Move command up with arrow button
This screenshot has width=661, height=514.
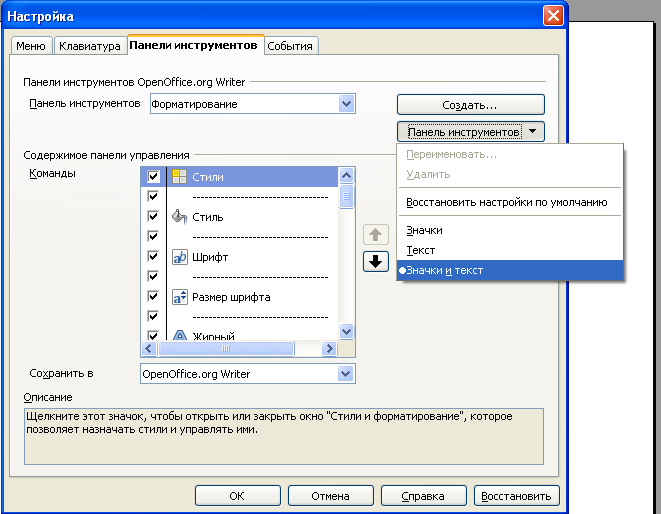[x=376, y=234]
